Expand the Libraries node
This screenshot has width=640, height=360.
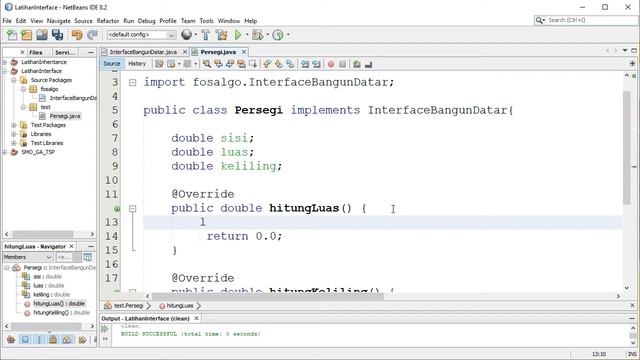click(x=14, y=134)
